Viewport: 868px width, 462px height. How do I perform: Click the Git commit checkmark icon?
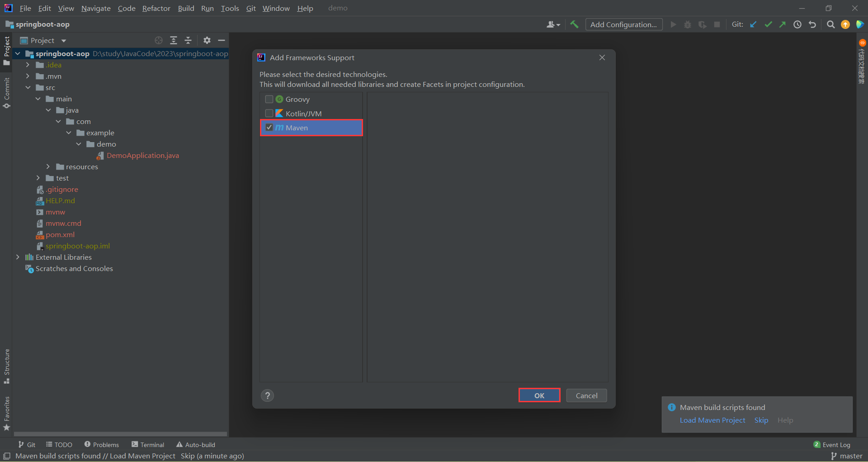[768, 24]
